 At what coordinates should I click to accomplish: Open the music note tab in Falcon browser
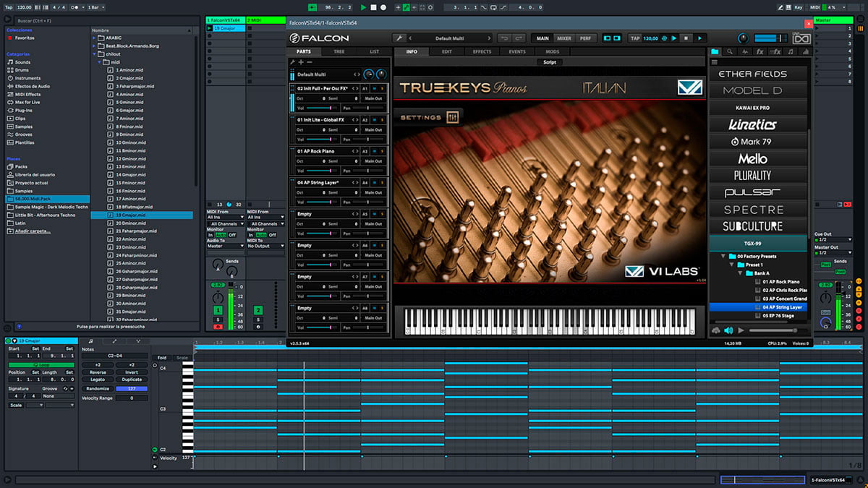pos(790,52)
